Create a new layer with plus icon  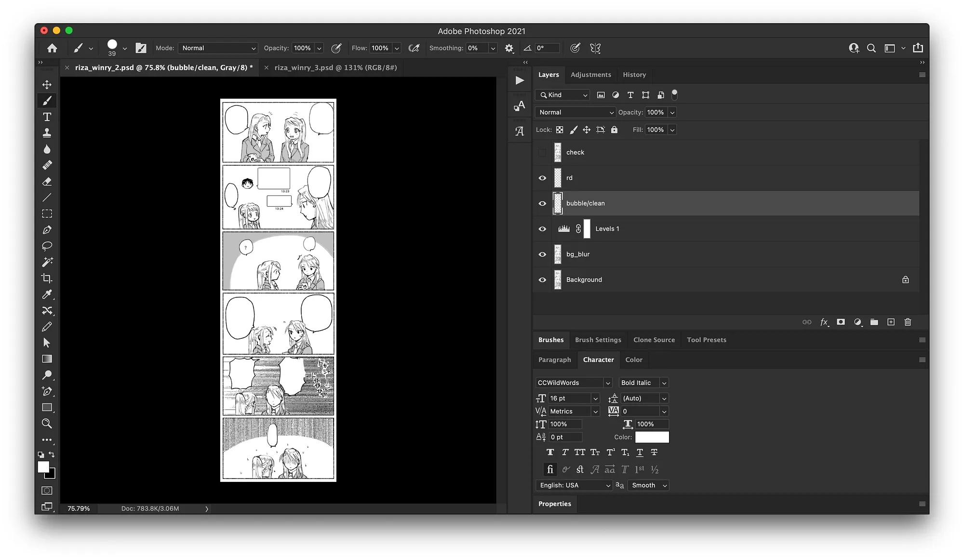pyautogui.click(x=891, y=322)
